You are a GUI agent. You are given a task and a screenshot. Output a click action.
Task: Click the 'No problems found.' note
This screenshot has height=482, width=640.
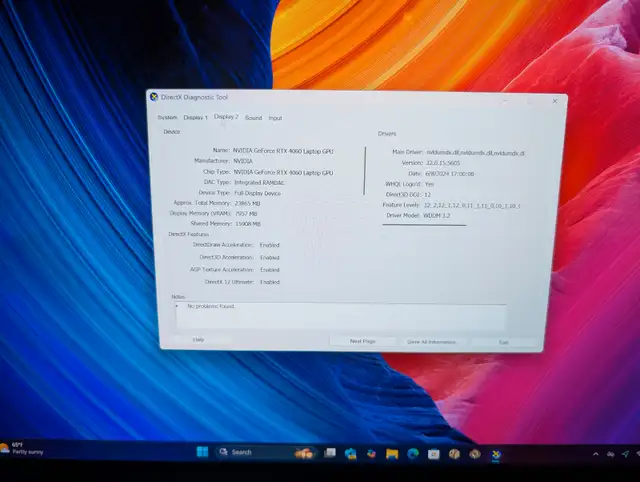(x=211, y=306)
